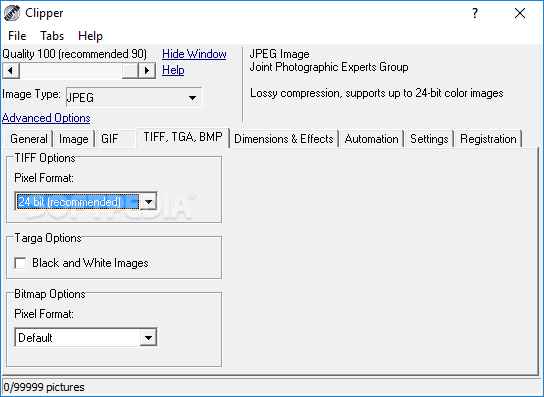Expand TIFF Pixel Format dropdown arrow

pyautogui.click(x=148, y=202)
